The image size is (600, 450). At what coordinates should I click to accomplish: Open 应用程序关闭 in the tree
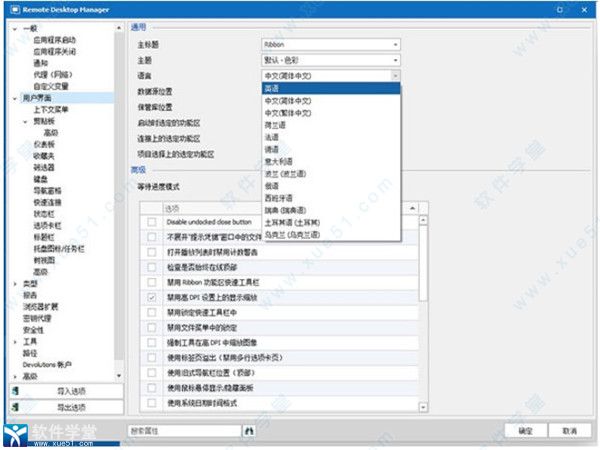54,52
